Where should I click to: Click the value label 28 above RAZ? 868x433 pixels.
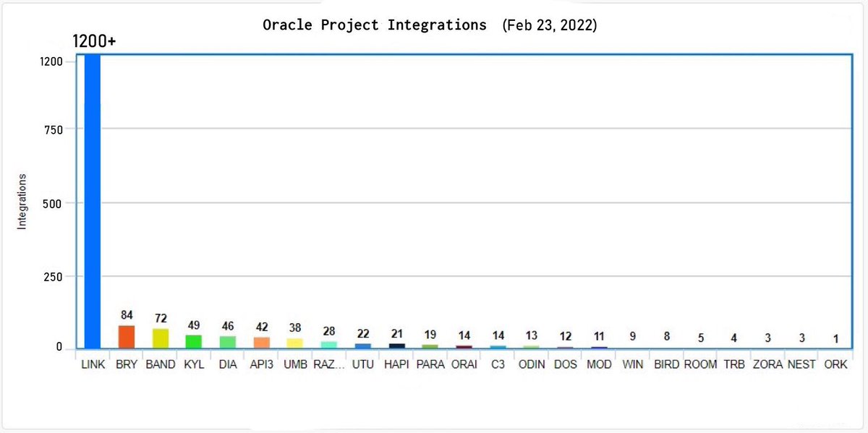329,331
